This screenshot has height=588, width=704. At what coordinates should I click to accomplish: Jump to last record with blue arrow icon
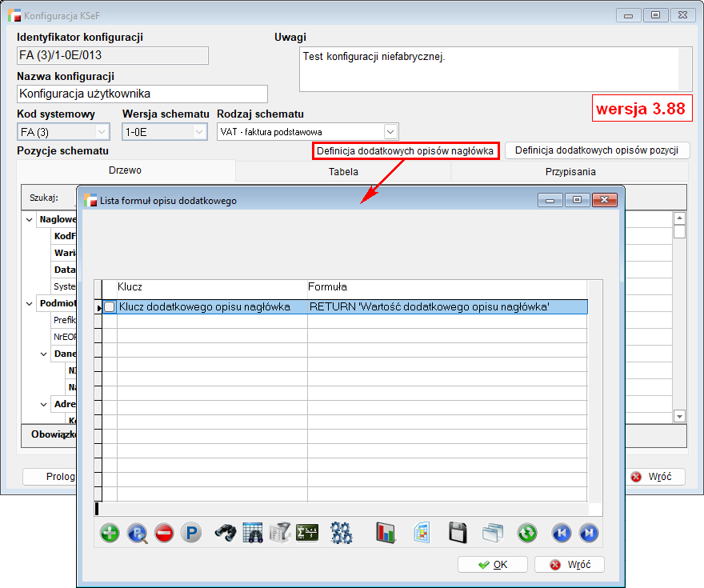[588, 534]
